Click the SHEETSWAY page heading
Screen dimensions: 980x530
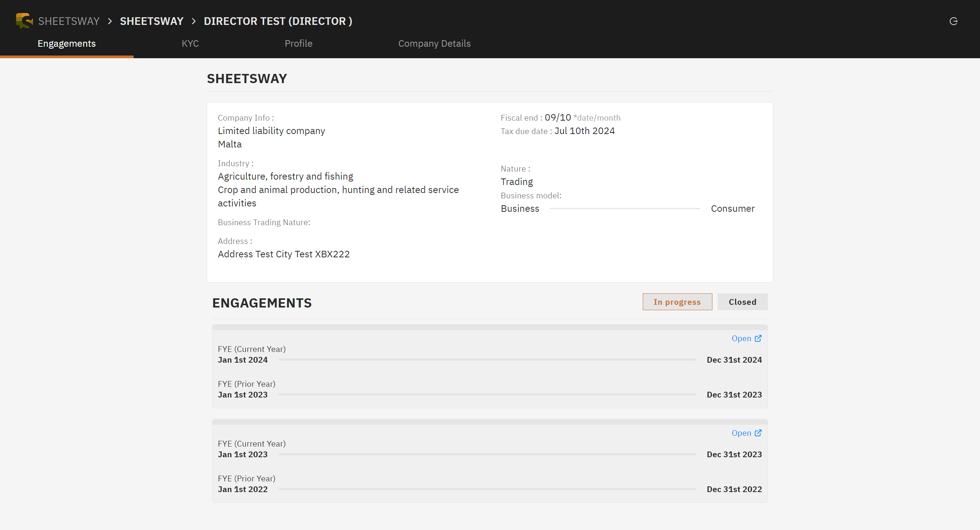[247, 79]
